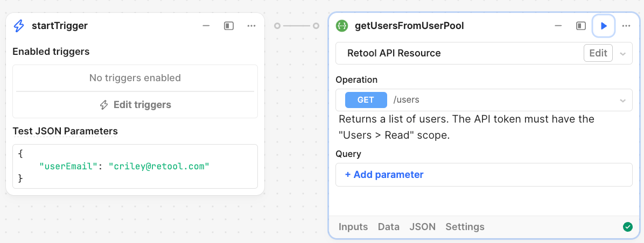The width and height of the screenshot is (644, 243).
Task: Switch to the Settings tab
Action: (465, 227)
